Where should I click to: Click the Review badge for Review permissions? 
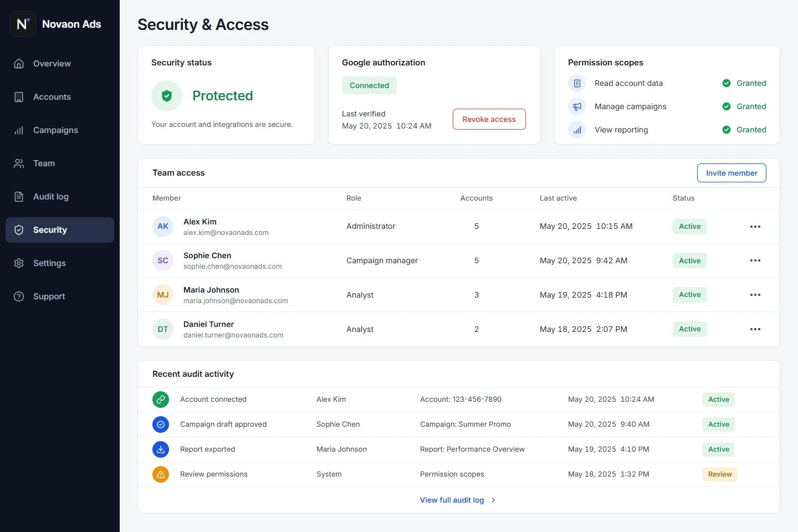pos(720,474)
